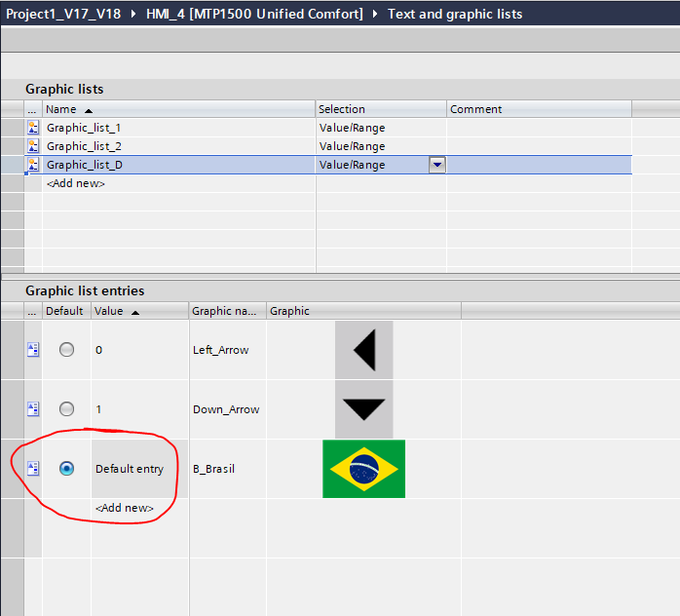This screenshot has width=680, height=616.
Task: Click the B_Brasil graphic name cell
Action: point(213,469)
